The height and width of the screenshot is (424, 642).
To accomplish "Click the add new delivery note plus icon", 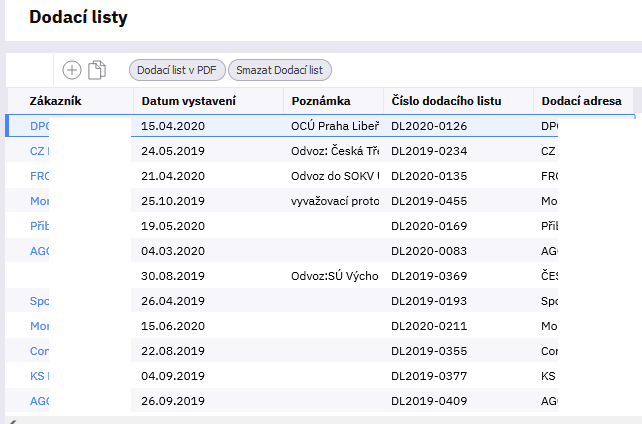I will point(71,70).
